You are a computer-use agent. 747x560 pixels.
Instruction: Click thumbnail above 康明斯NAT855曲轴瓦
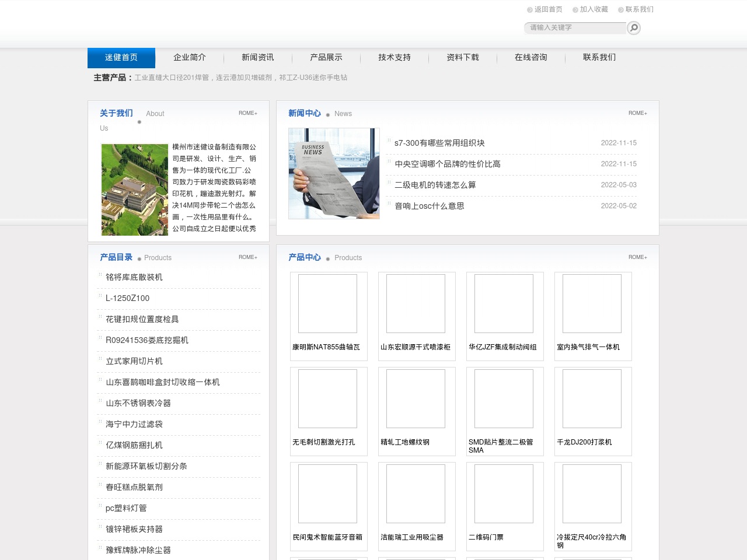point(327,304)
